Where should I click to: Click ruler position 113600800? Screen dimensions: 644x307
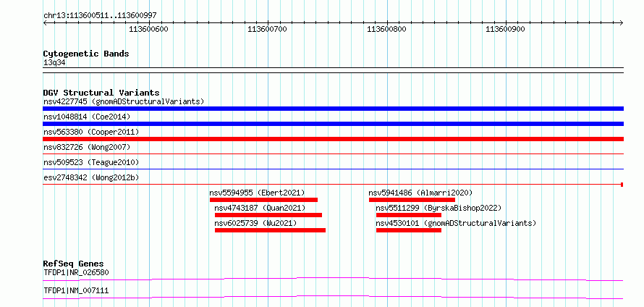point(386,29)
